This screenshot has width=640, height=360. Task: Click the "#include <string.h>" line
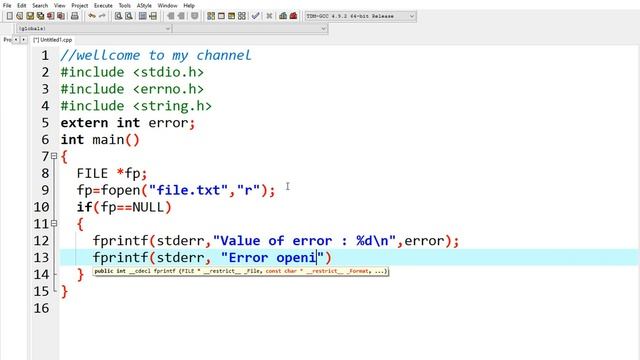coord(136,106)
